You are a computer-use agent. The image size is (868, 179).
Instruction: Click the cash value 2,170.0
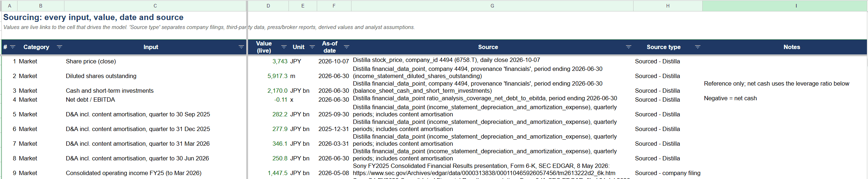[277, 91]
